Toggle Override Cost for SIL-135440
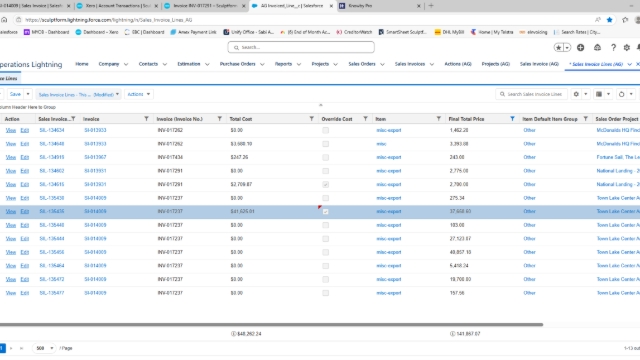 tap(325, 225)
